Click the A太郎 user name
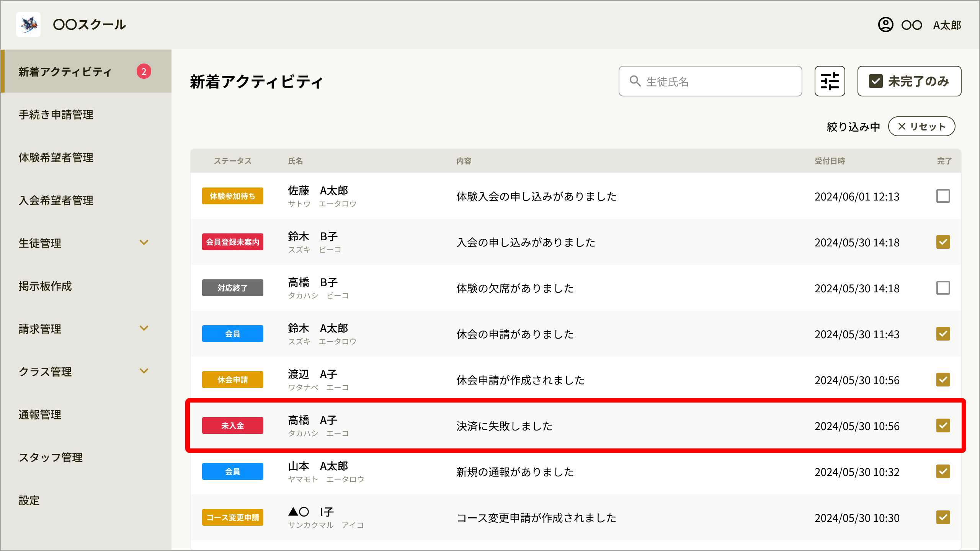Screen dimensions: 980x551 947,25
